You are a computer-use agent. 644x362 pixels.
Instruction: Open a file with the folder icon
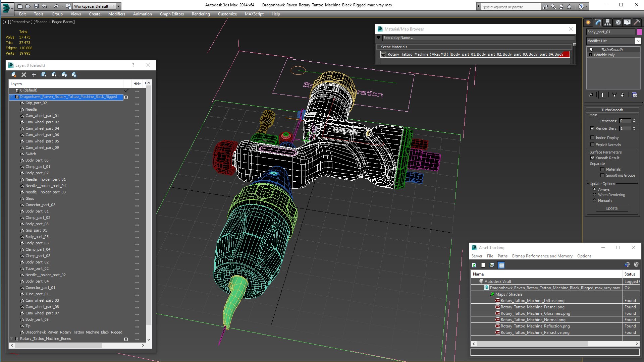(28, 6)
